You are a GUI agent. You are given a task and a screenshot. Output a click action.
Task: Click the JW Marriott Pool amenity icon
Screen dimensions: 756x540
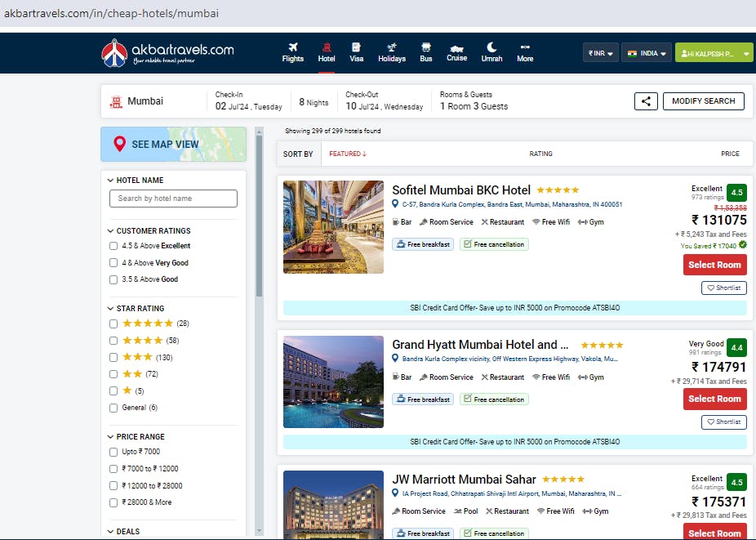[457, 511]
